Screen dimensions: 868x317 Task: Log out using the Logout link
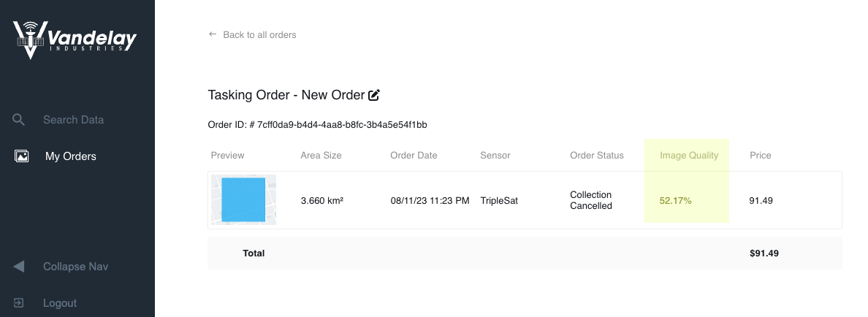(x=60, y=303)
